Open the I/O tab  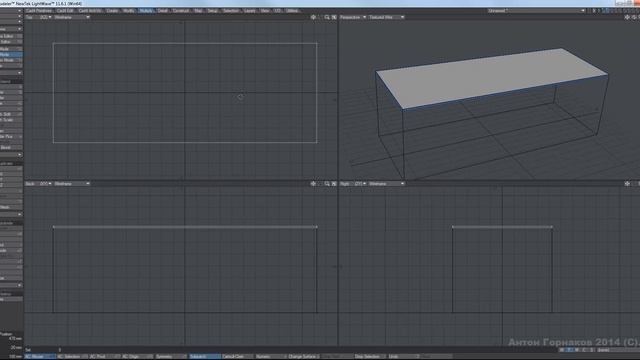tap(278, 11)
